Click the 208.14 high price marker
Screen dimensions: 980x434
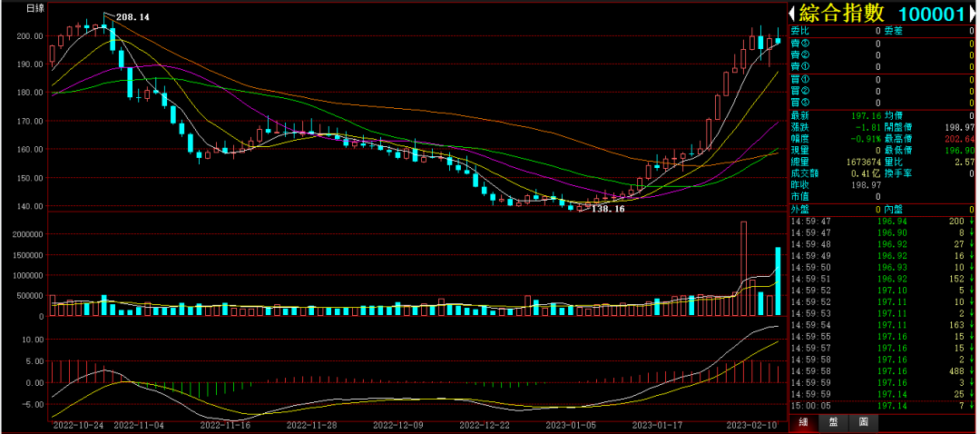point(133,17)
